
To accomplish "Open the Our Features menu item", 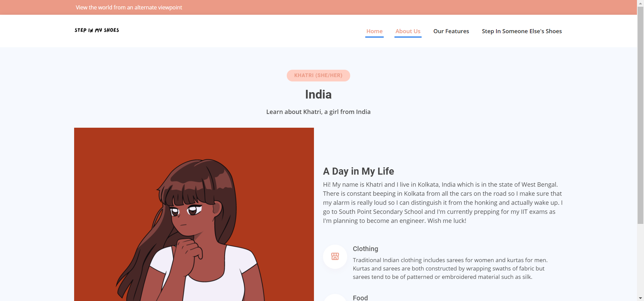I will (x=451, y=31).
